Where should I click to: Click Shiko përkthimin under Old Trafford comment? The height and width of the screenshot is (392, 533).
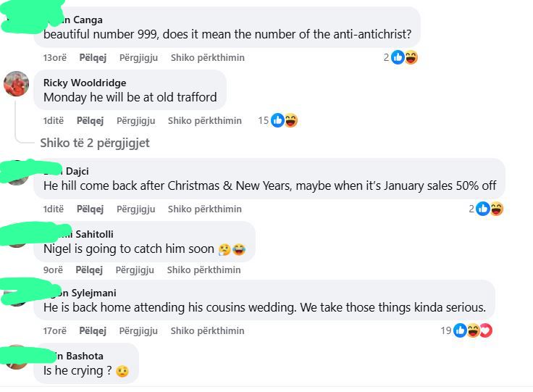(x=205, y=120)
